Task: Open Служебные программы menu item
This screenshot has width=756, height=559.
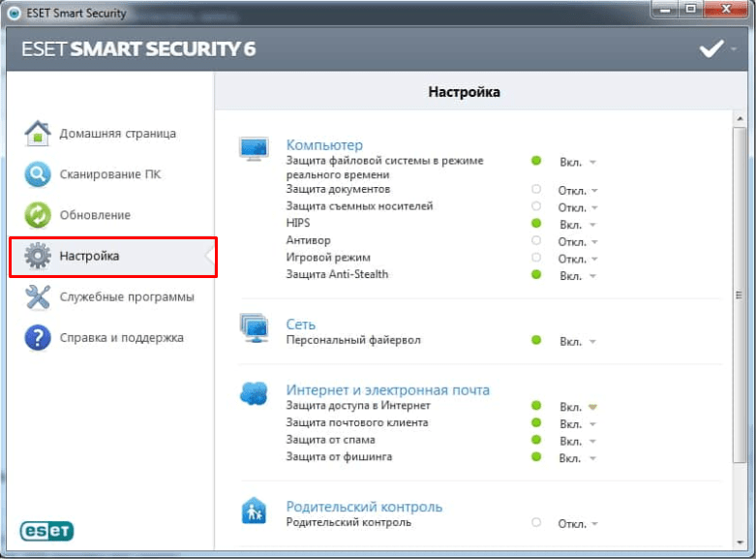Action: [127, 296]
